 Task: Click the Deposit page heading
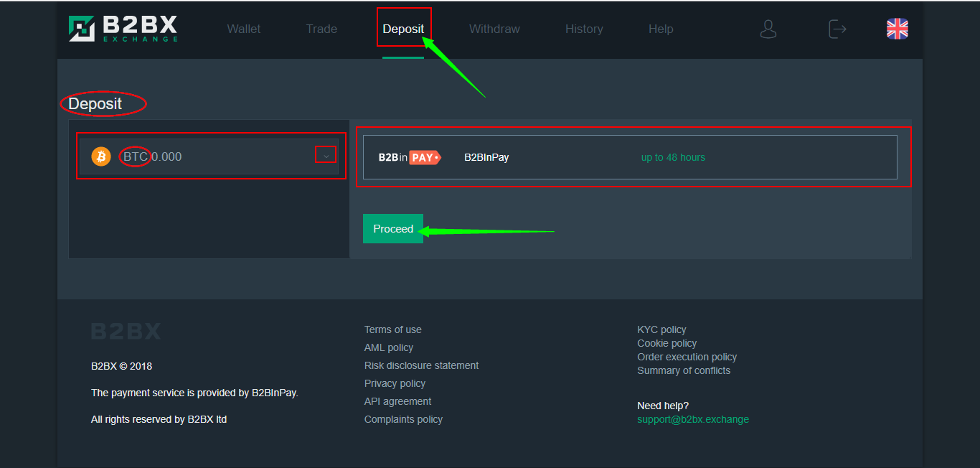click(95, 104)
